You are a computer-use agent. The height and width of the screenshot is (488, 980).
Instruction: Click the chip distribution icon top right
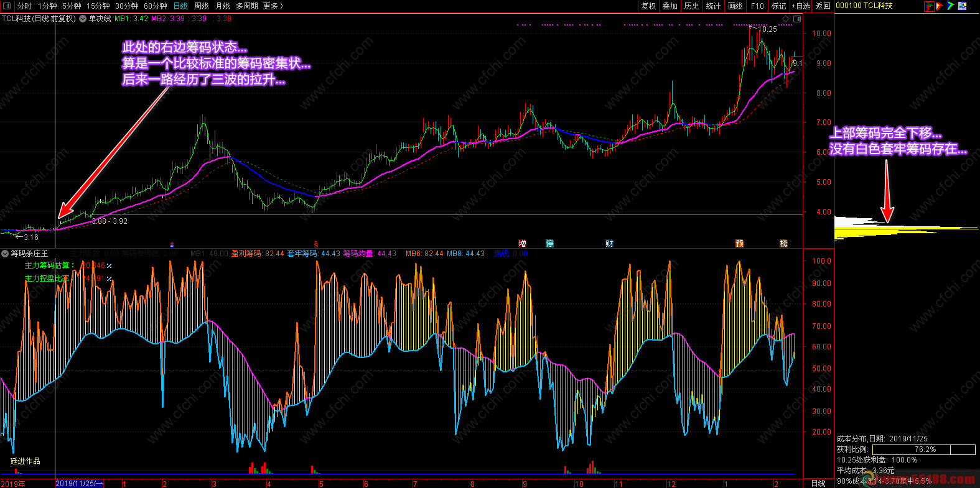click(929, 6)
